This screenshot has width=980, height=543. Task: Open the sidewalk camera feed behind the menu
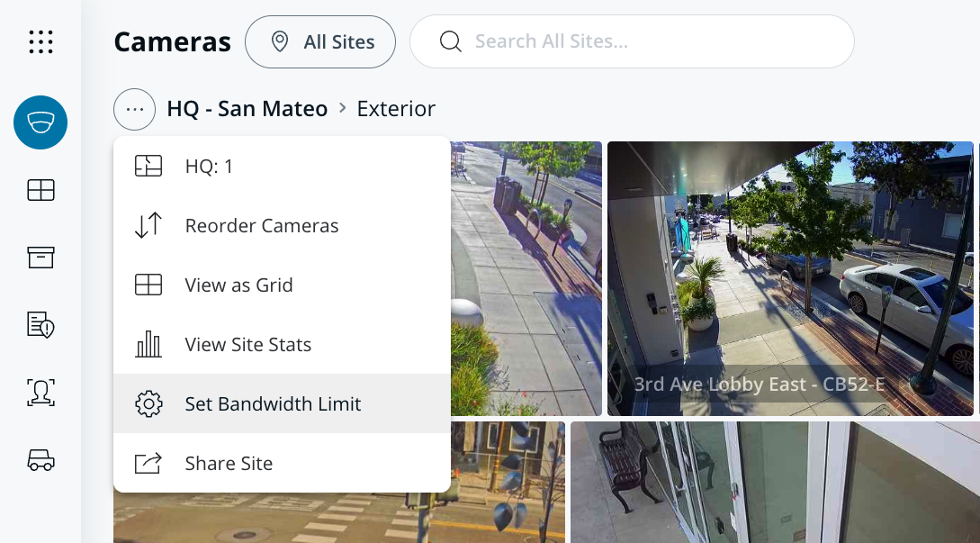526,278
